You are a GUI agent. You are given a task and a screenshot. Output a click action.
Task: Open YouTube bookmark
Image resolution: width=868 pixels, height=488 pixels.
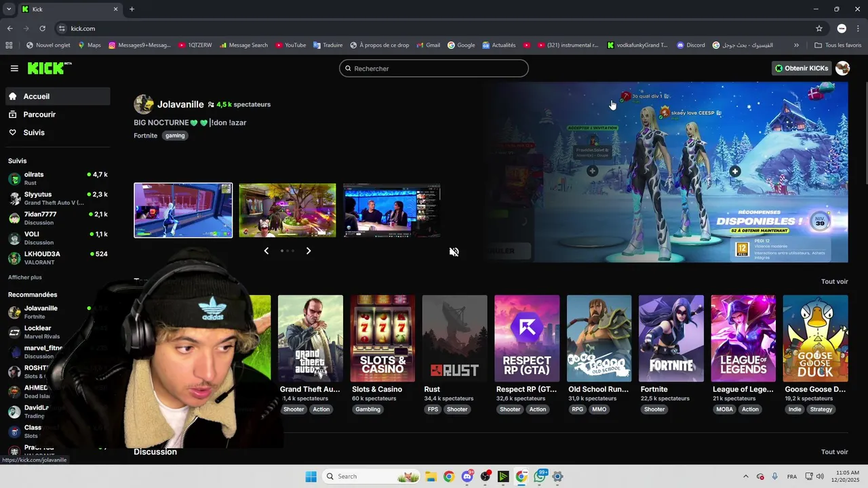tap(290, 45)
